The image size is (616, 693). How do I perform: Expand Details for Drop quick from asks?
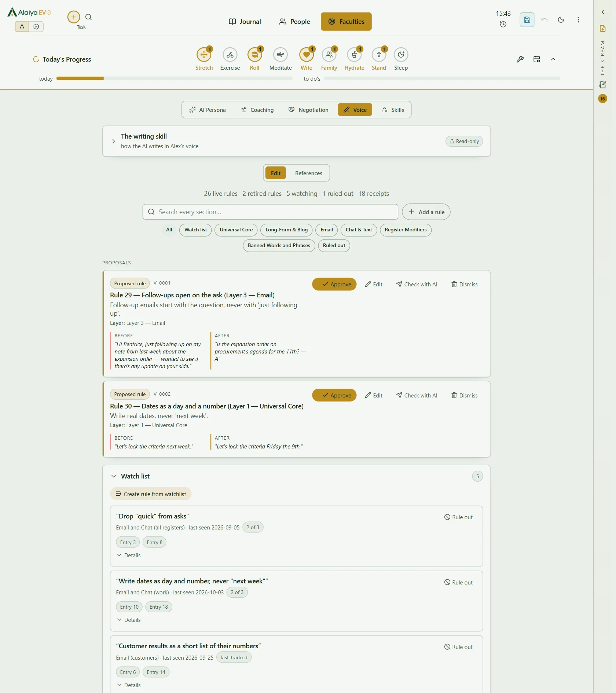coord(129,555)
